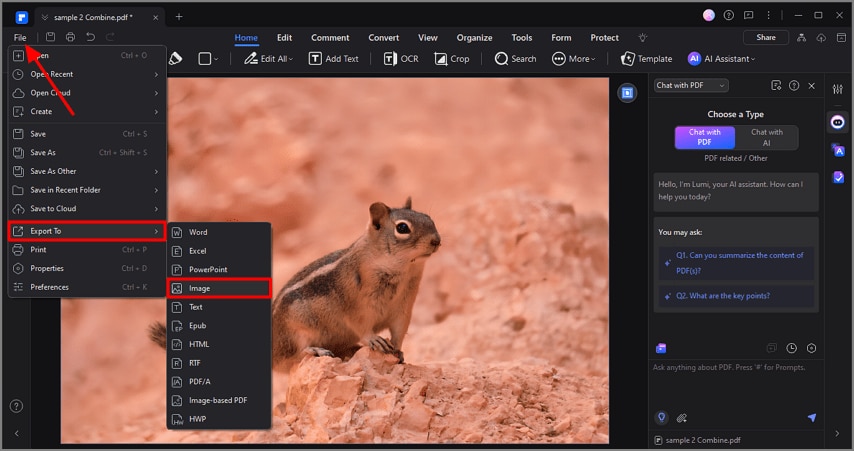This screenshot has width=854, height=451.
Task: Export to PowerPoint format
Action: coord(219,269)
